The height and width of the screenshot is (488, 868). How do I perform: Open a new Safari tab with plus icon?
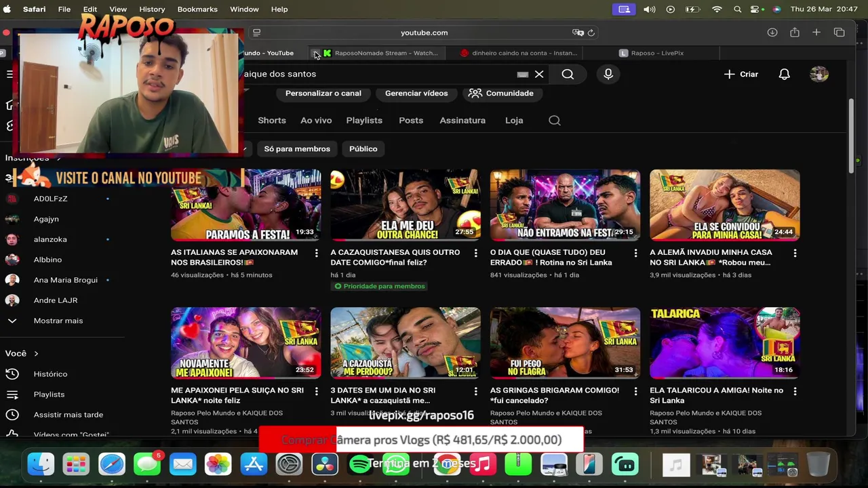[816, 33]
